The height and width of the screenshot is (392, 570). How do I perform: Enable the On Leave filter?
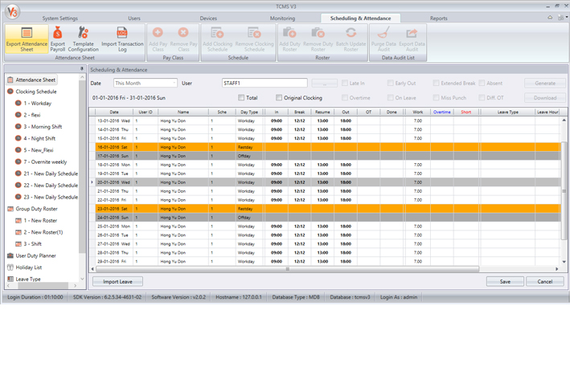pos(391,97)
